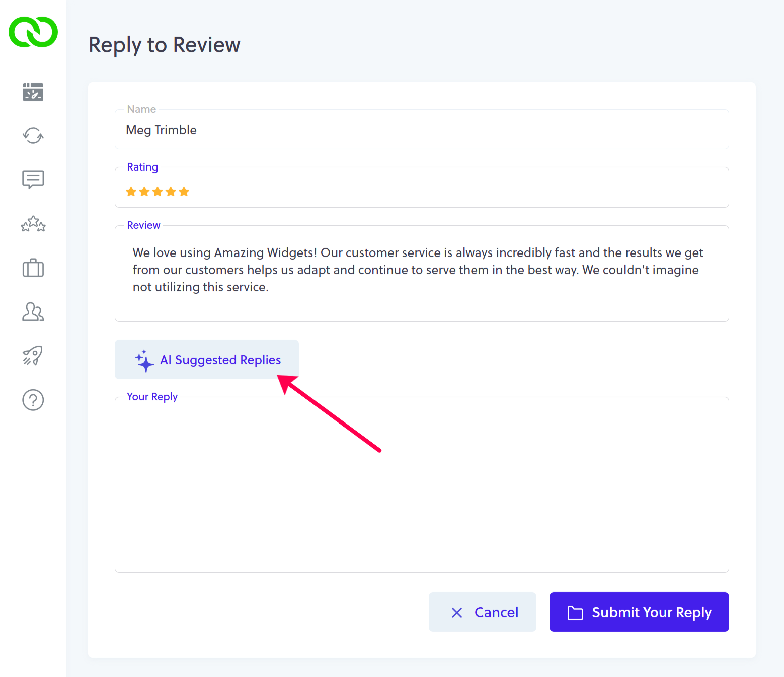This screenshot has width=784, height=677.
Task: Click the 'Review' field label
Action: coord(143,225)
